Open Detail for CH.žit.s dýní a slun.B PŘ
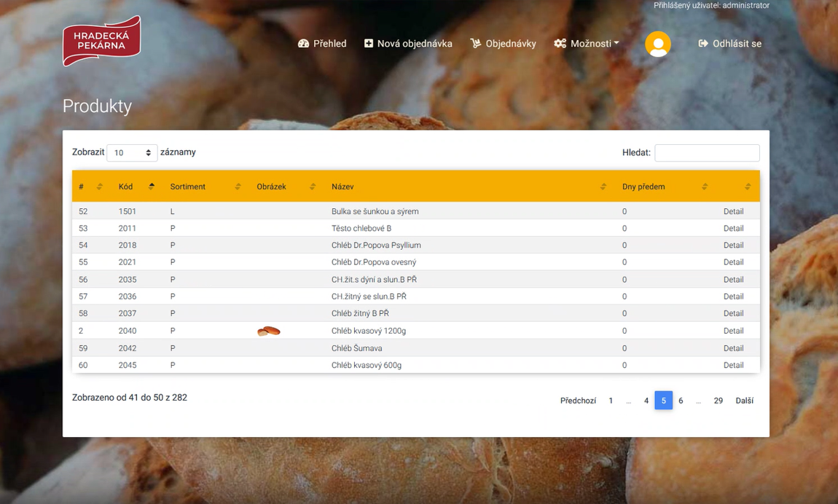 point(733,280)
